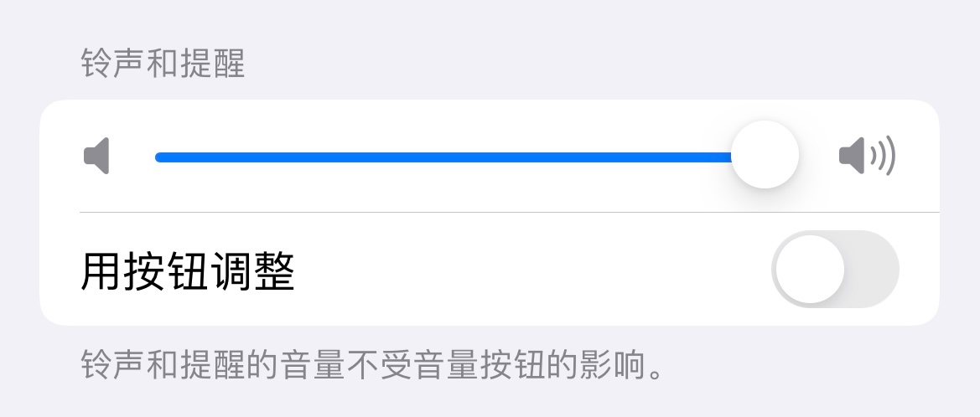980x417 pixels.
Task: Enable the 用按钮调整 switch
Action: pos(835,269)
